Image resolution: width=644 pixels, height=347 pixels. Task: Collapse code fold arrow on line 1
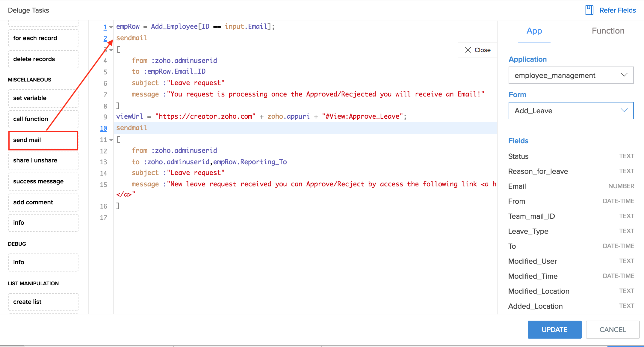point(111,27)
